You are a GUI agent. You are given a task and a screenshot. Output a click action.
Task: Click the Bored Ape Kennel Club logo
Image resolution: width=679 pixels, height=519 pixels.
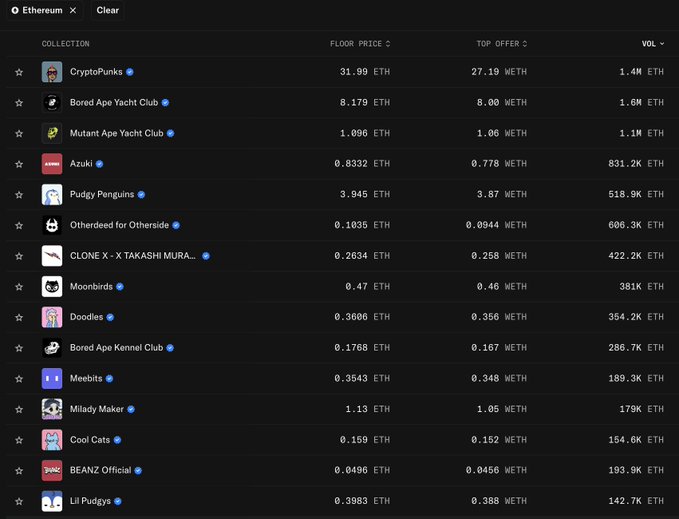52,348
